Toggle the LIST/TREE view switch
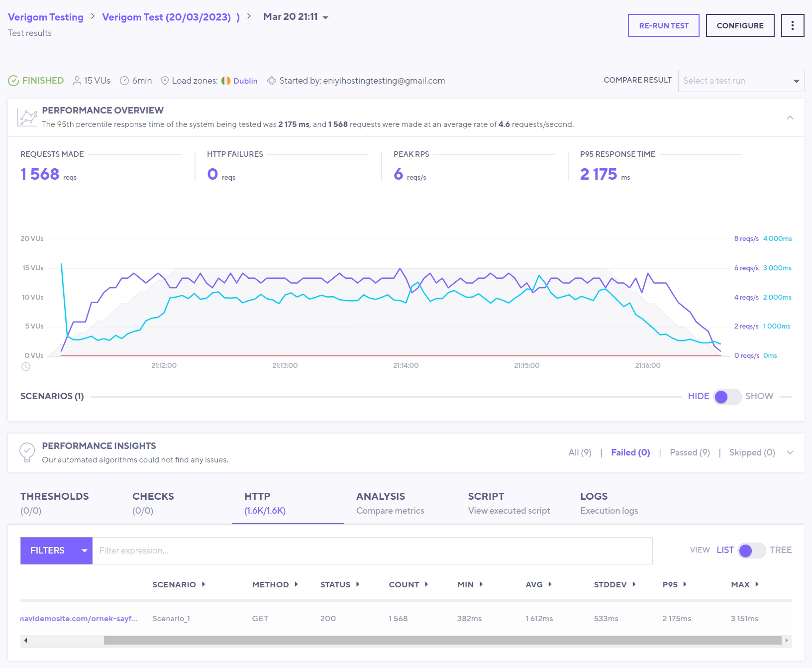Image resolution: width=812 pixels, height=668 pixels. [x=751, y=551]
